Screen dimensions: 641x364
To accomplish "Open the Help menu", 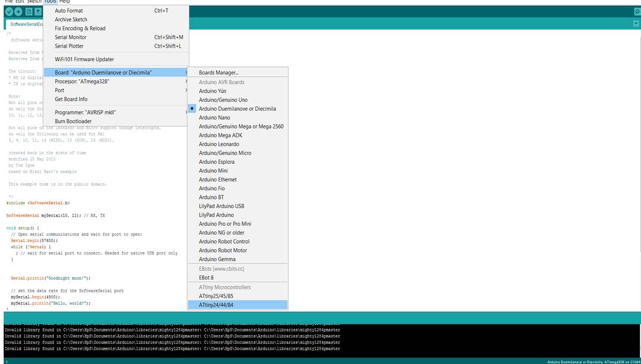I will [65, 2].
